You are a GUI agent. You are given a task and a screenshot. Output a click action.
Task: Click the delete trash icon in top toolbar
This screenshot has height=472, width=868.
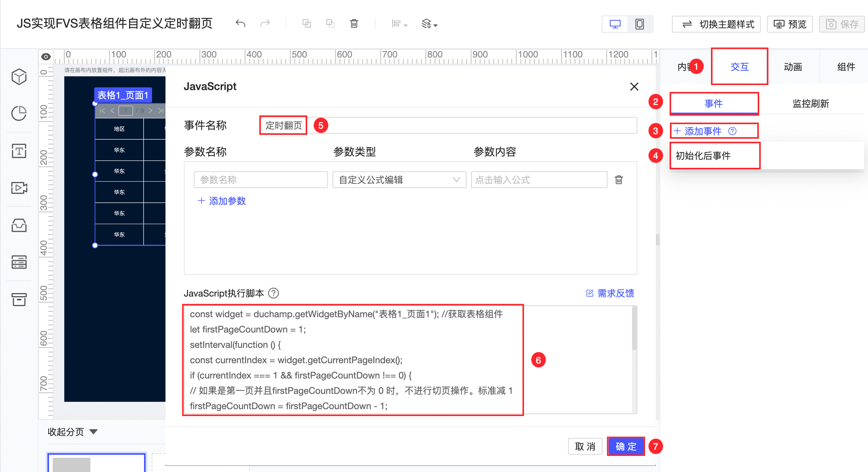[x=354, y=24]
